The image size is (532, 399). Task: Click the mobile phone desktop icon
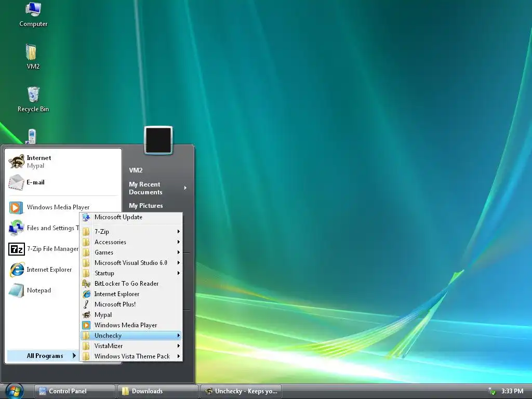31,137
